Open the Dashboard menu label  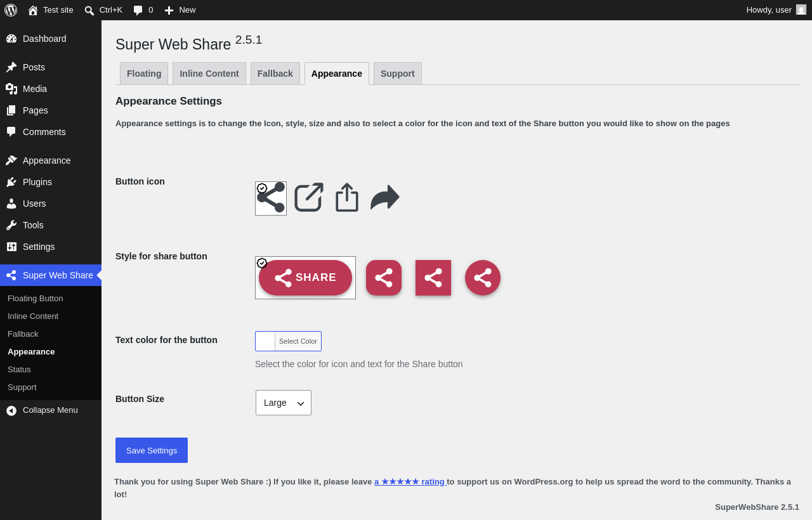[44, 39]
